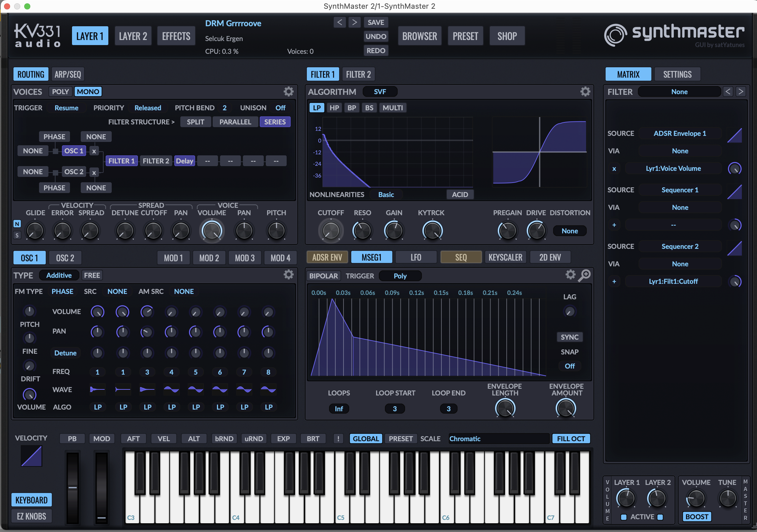Switch to the SETTINGS tab
Image resolution: width=757 pixels, height=532 pixels.
(x=677, y=74)
